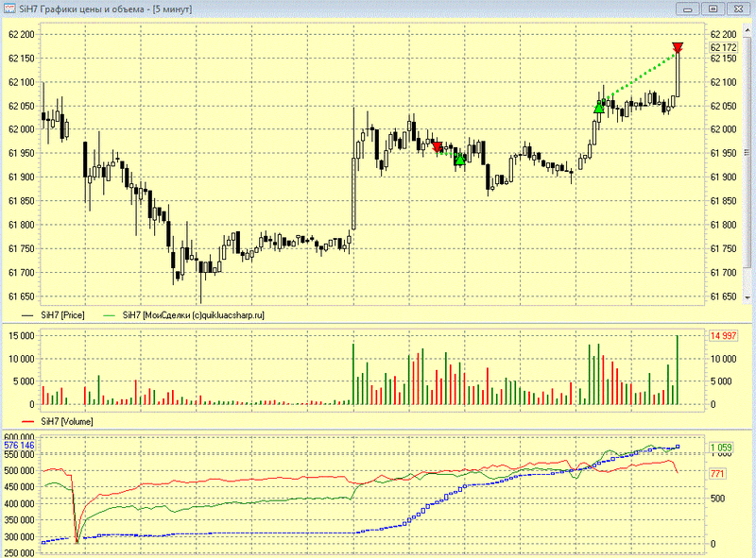Click the '250 000' label on indicator axis
The height and width of the screenshot is (558, 756).
(x=19, y=552)
